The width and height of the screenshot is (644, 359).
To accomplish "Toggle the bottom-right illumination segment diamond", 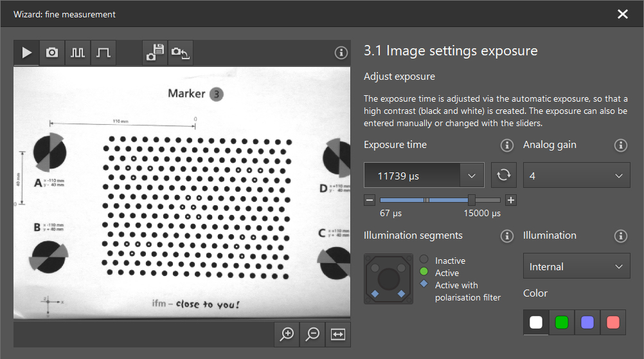I will pyautogui.click(x=402, y=294).
